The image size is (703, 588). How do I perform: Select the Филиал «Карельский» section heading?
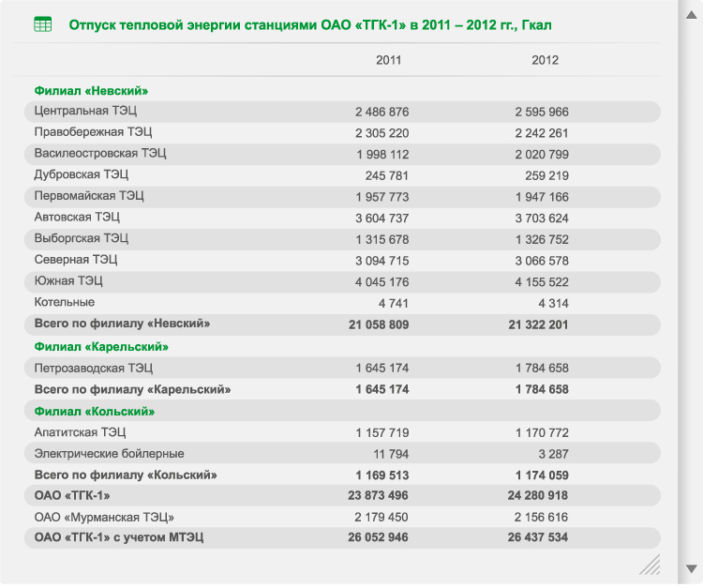pos(101,347)
